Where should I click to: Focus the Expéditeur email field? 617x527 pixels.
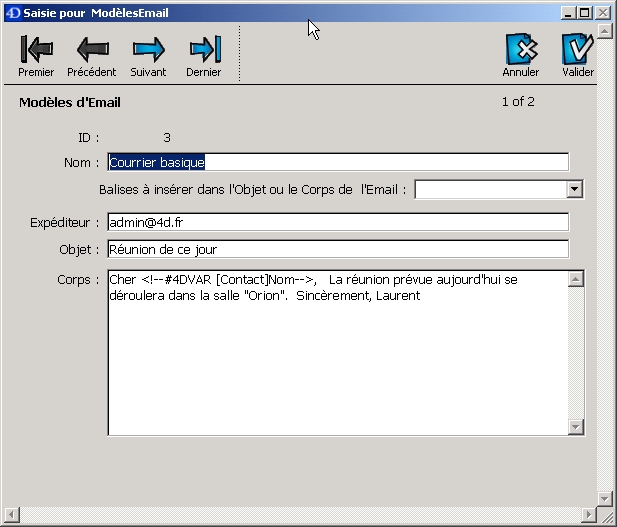(x=337, y=222)
